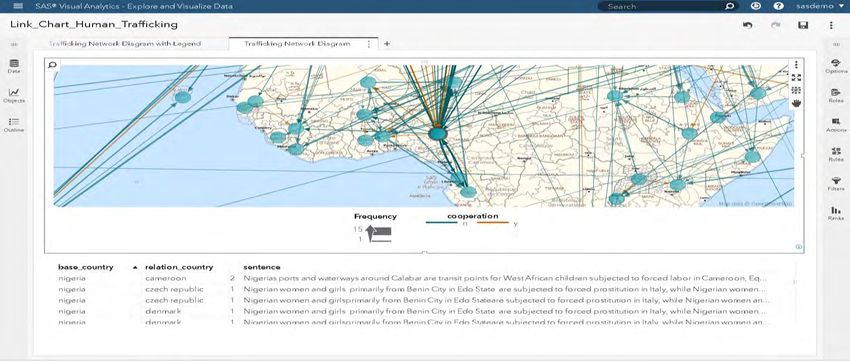This screenshot has height=361, width=850.
Task: Undo the last change
Action: 748,25
